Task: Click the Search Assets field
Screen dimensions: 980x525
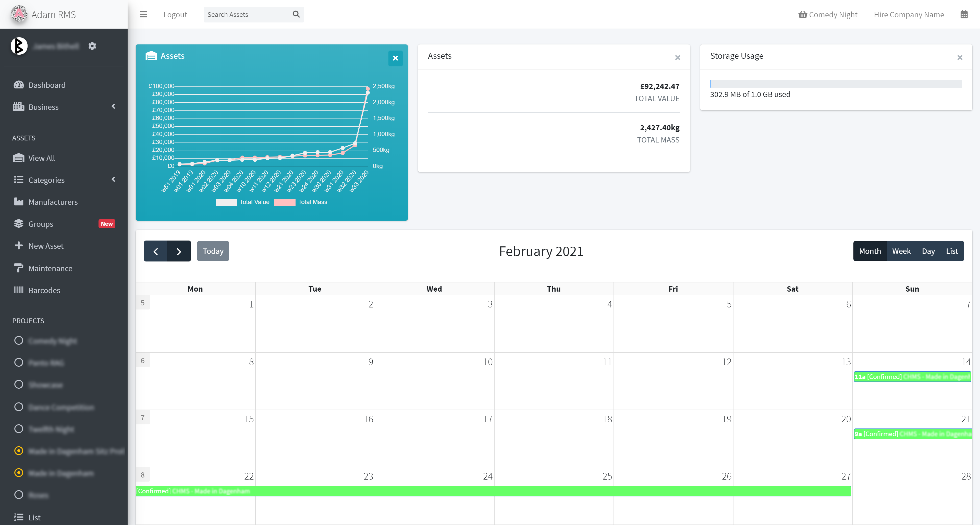Action: click(247, 15)
